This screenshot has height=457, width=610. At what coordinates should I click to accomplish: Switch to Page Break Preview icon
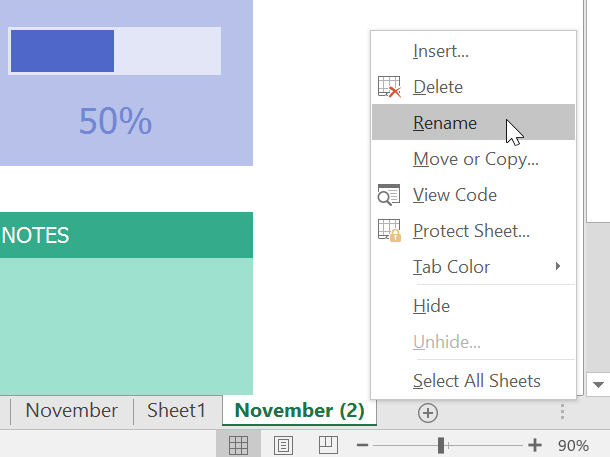click(328, 445)
